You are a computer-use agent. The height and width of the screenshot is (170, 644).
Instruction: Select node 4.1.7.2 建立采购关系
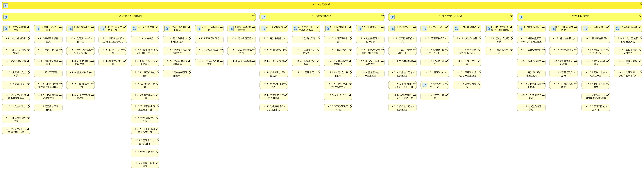pos(209,51)
